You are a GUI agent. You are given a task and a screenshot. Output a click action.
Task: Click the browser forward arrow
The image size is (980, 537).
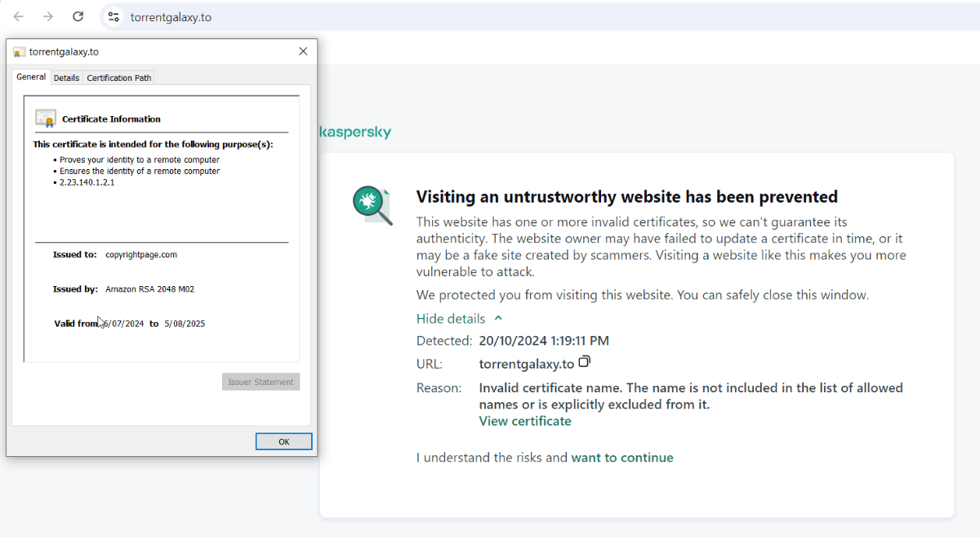tap(48, 16)
